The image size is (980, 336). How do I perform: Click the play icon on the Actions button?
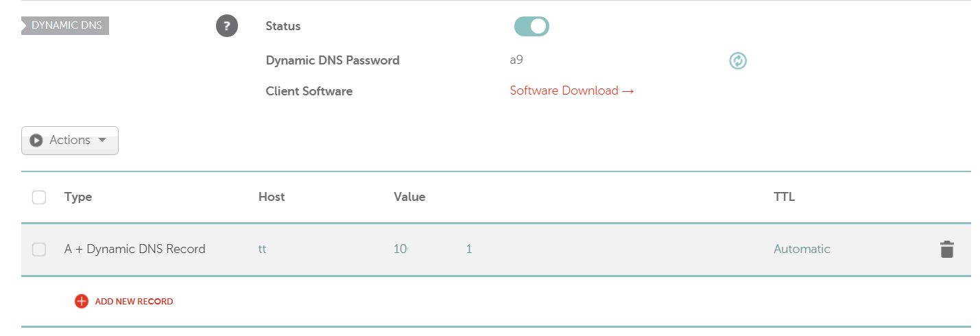(x=36, y=141)
